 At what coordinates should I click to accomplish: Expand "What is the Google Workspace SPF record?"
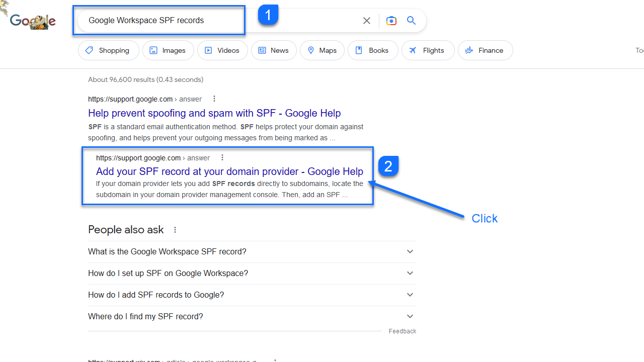click(252, 252)
